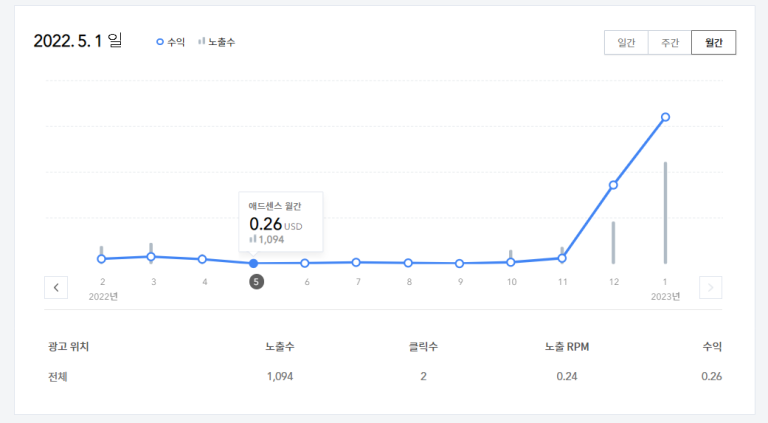
Task: Select month 12 on the x-axis
Action: [613, 282]
